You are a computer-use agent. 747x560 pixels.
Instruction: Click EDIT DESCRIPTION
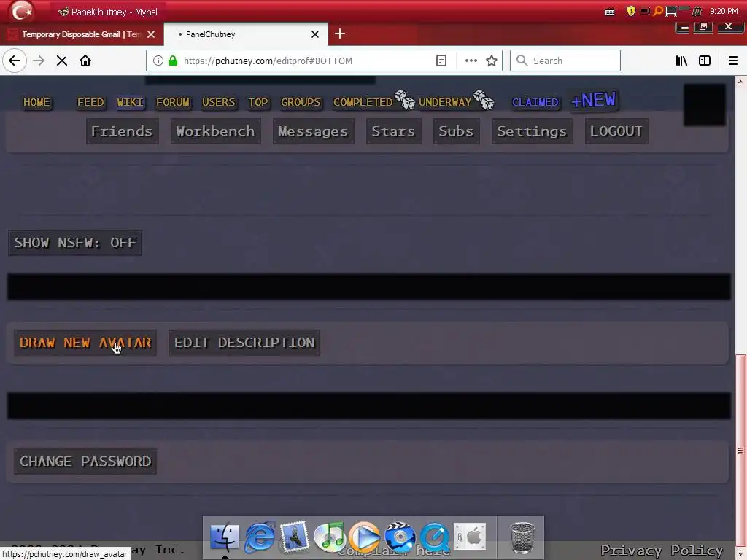point(244,343)
